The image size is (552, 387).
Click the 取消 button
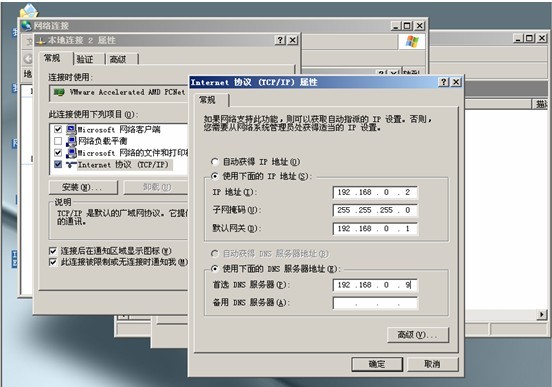[432, 364]
